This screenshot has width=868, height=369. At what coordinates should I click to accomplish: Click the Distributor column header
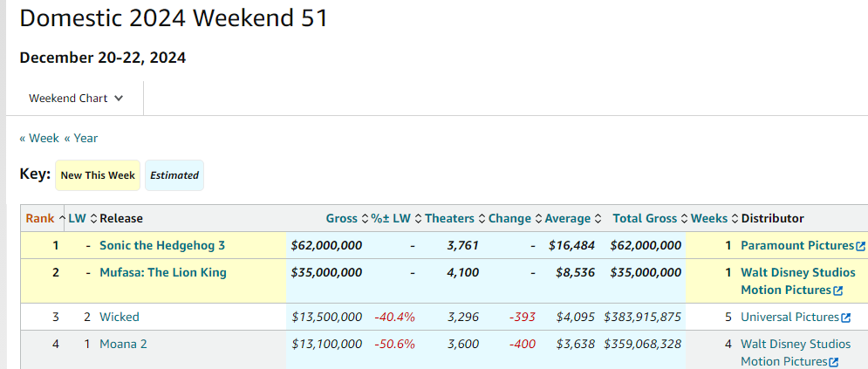tap(772, 219)
